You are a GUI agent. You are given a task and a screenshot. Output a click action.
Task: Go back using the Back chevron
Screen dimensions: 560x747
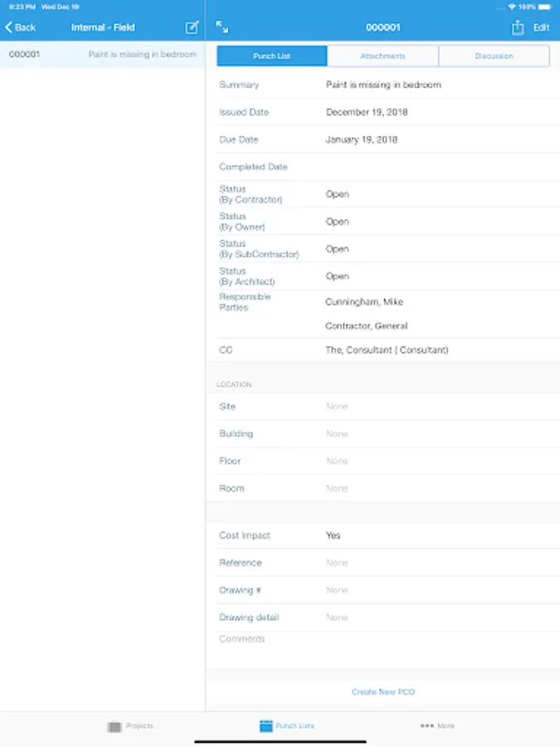click(x=20, y=27)
